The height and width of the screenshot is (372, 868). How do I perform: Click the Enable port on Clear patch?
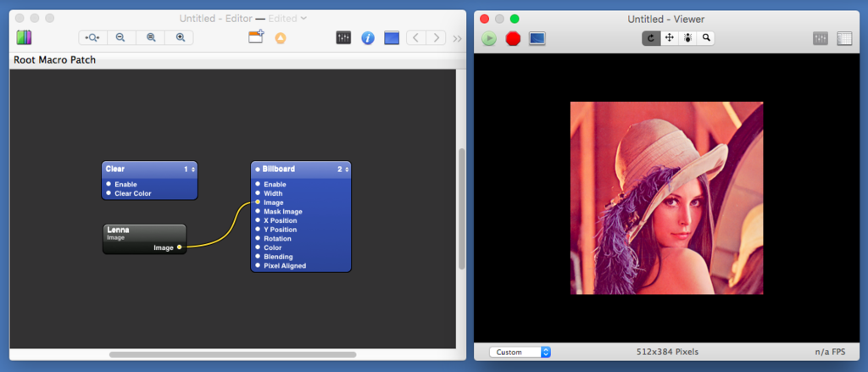click(x=108, y=185)
